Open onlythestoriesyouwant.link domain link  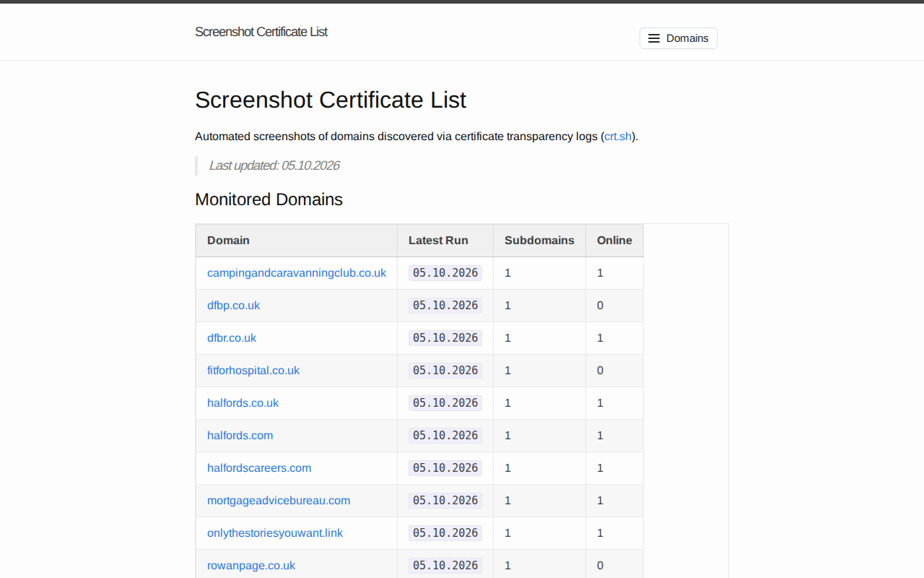click(275, 533)
